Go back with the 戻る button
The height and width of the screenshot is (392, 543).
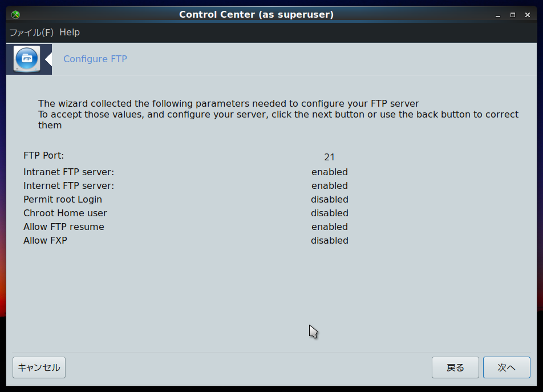pyautogui.click(x=455, y=367)
